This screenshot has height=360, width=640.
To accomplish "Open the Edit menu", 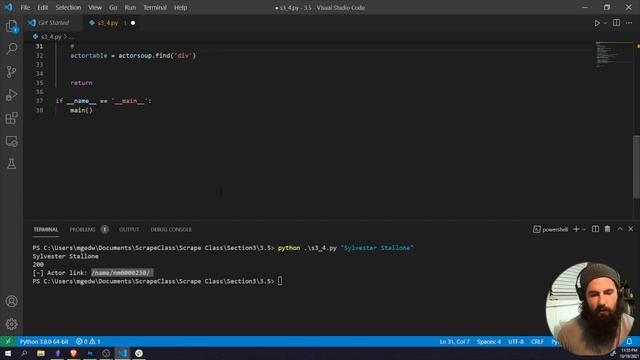I will click(42, 7).
